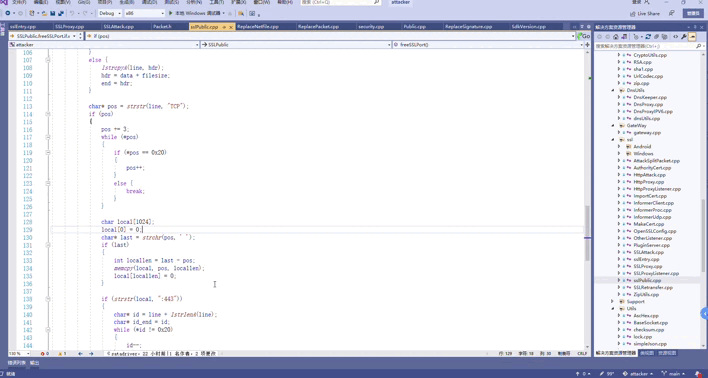Toggle Show All Files in Solution Explorer

[664, 37]
